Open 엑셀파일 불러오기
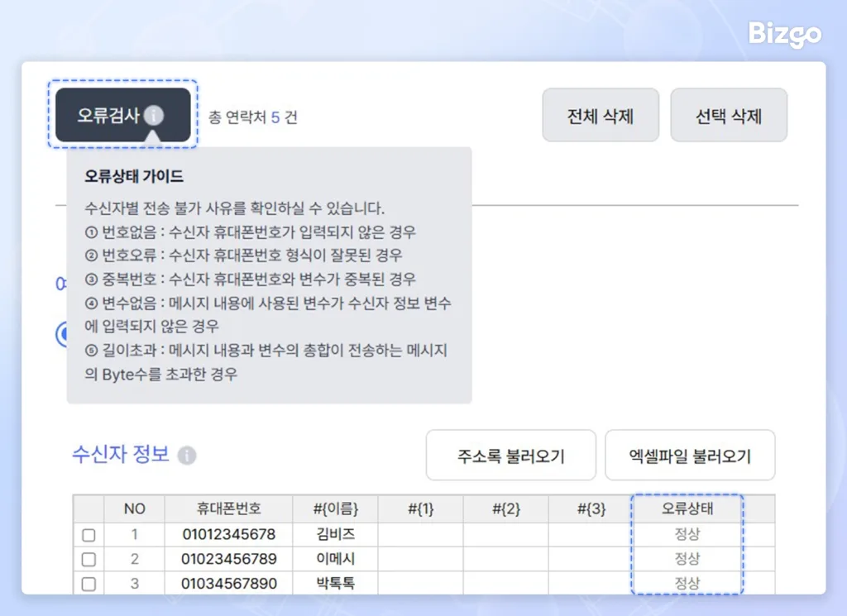Image resolution: width=847 pixels, height=616 pixels. pos(691,455)
